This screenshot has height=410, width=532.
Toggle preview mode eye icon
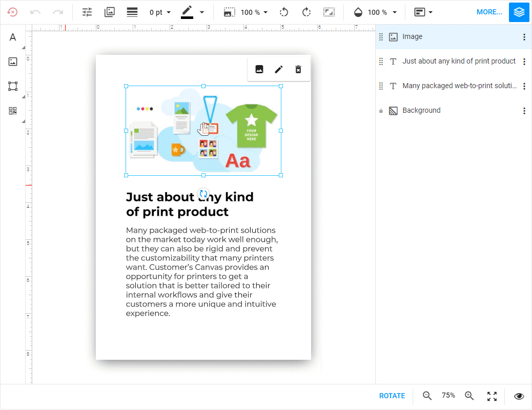pos(519,396)
